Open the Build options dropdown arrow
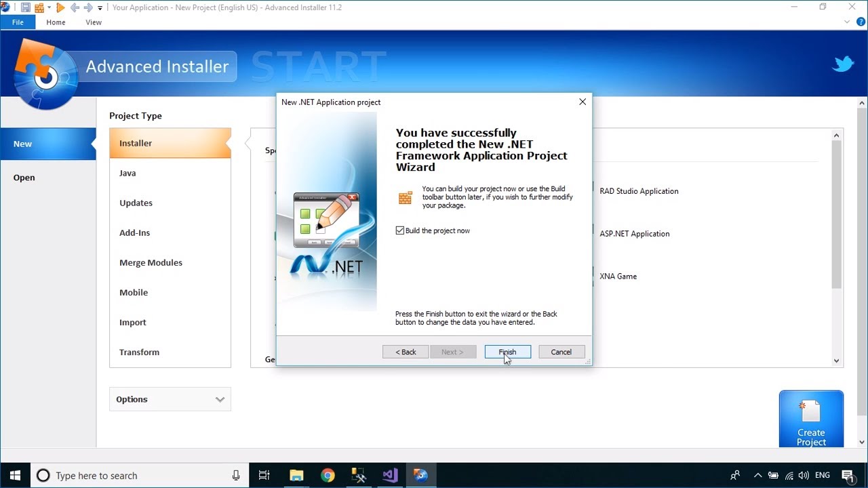 pyautogui.click(x=49, y=7)
